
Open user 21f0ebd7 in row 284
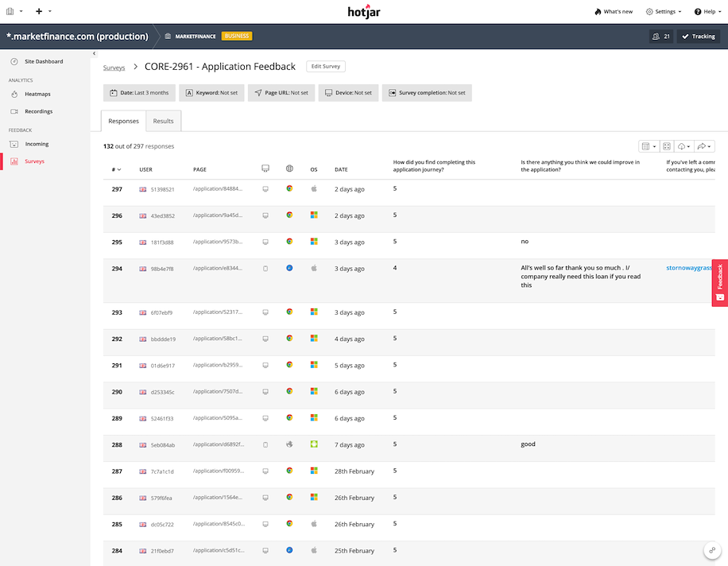pos(162,551)
